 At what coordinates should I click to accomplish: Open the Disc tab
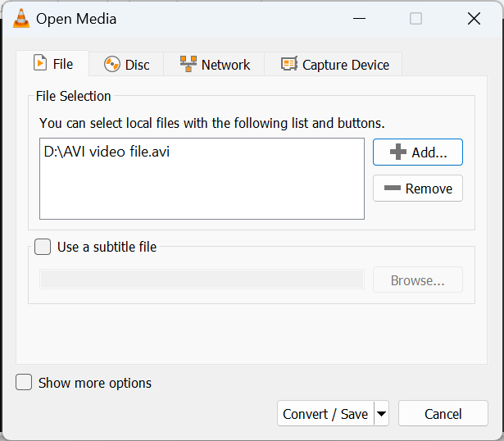pyautogui.click(x=126, y=64)
